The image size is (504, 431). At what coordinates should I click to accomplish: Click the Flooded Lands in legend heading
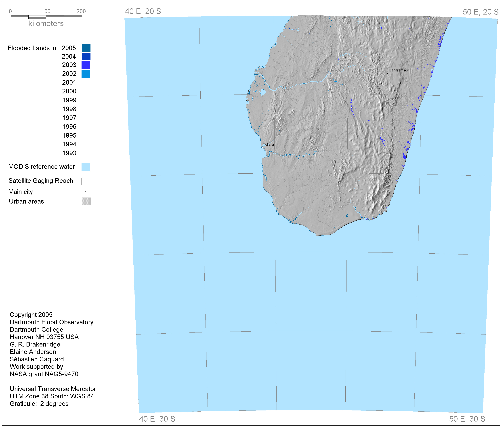[x=33, y=48]
